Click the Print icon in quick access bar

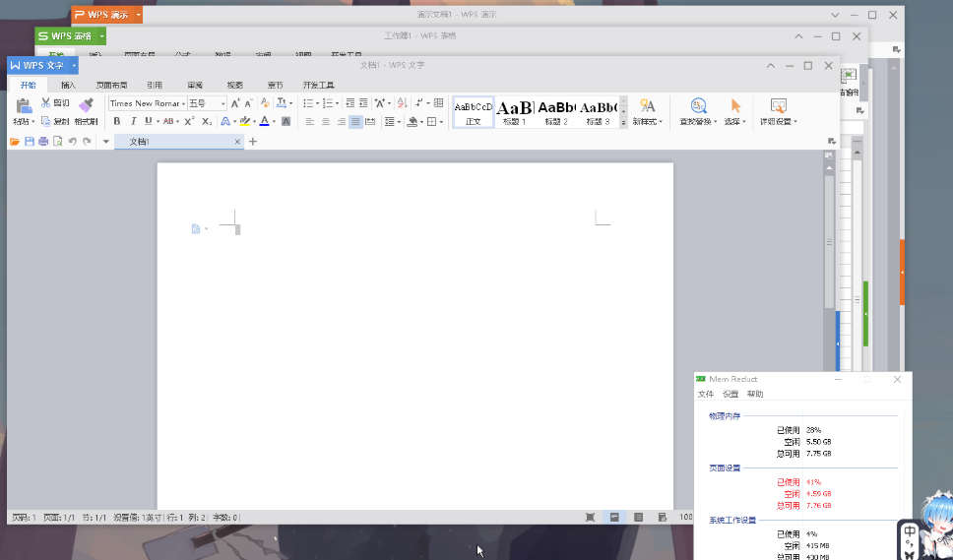point(43,142)
